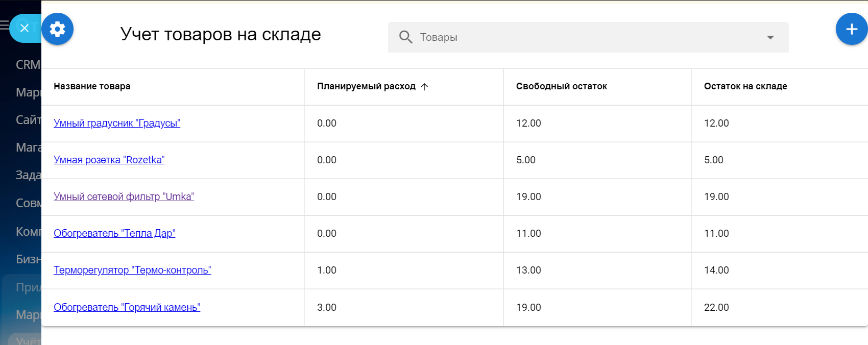The height and width of the screenshot is (345, 868).
Task: Click the magnifier search icon
Action: 405,37
